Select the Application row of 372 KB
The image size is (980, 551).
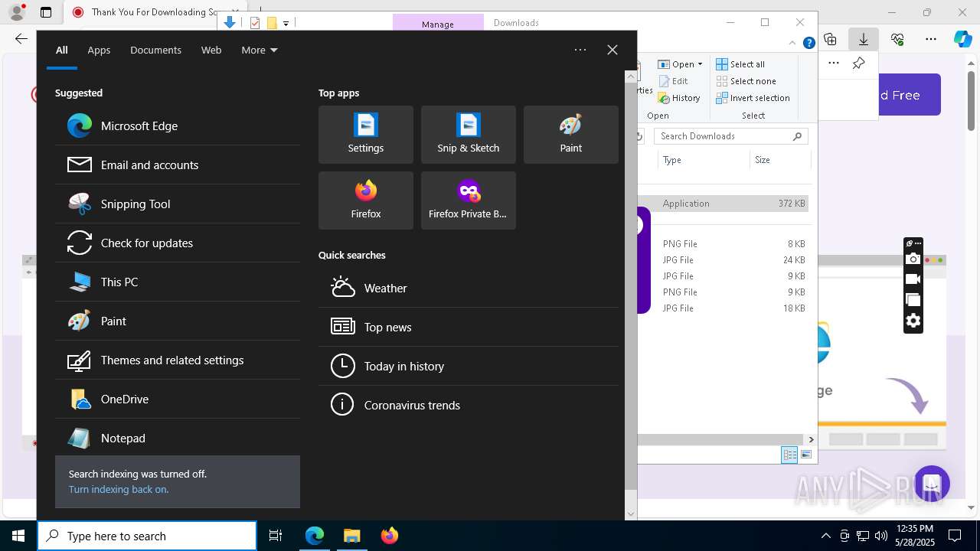724,204
